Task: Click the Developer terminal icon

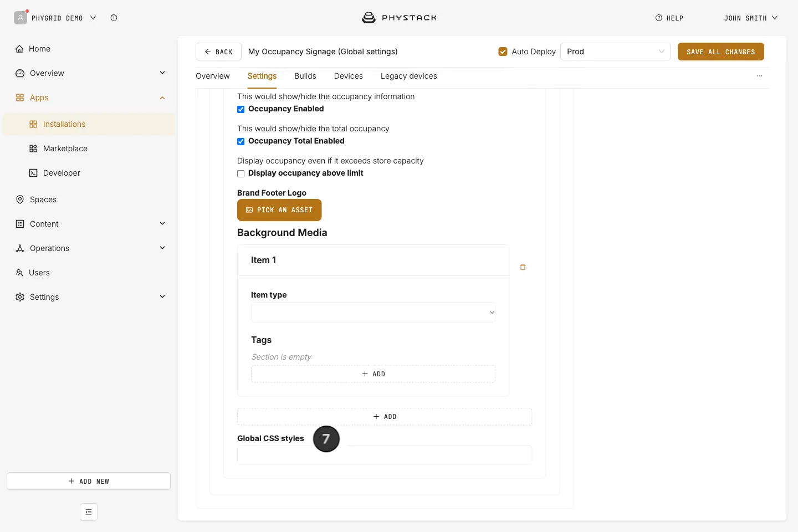Action: click(33, 173)
